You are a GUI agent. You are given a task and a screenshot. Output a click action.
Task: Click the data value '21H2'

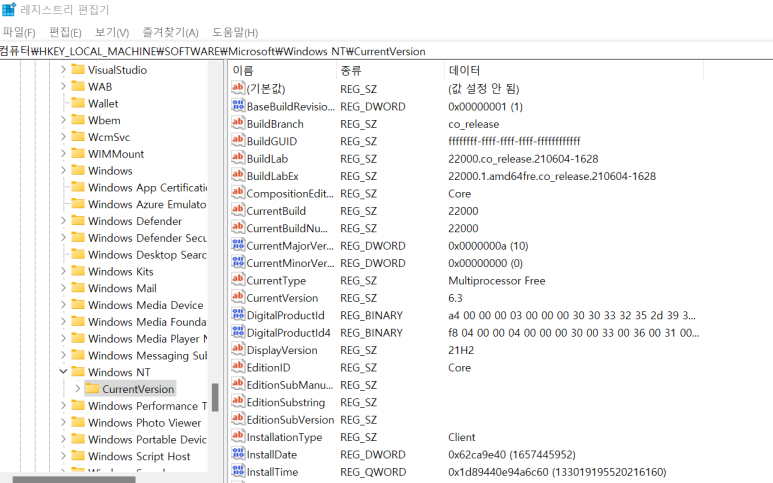point(461,350)
